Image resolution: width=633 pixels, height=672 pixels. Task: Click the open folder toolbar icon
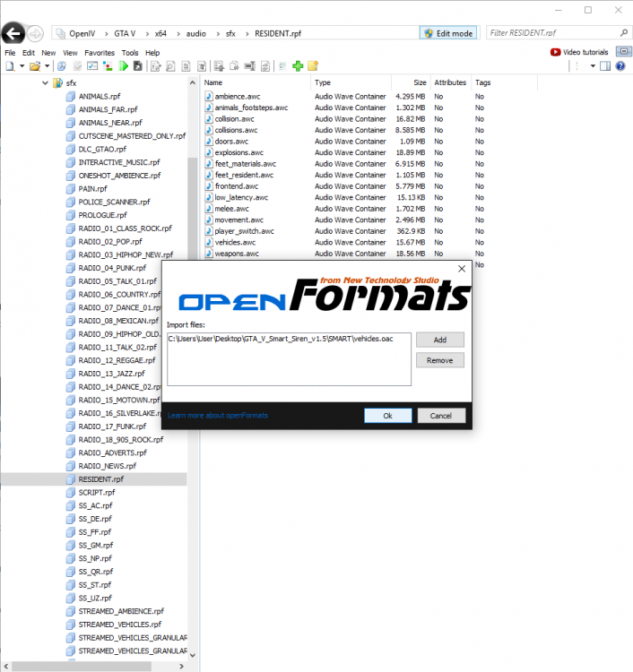pos(35,66)
